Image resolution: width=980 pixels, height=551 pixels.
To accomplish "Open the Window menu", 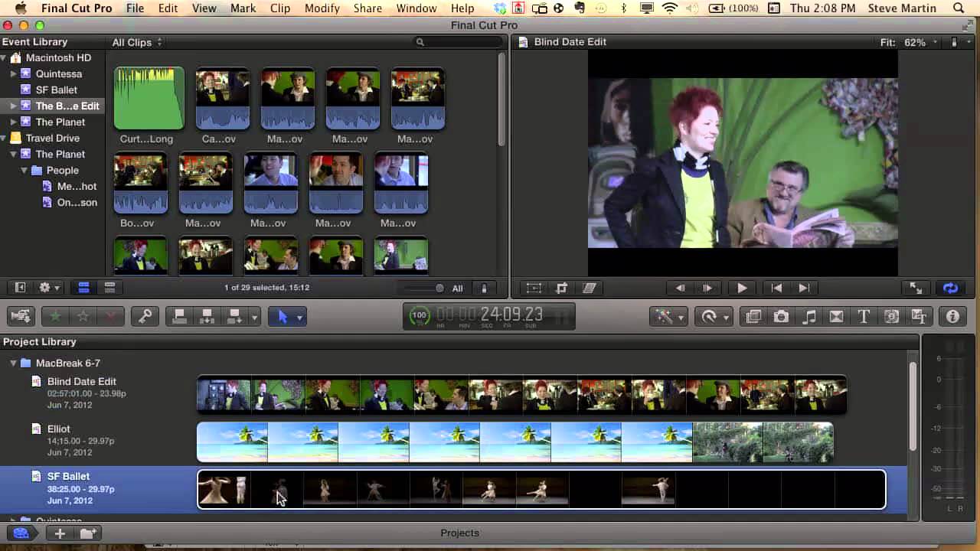I will coord(416,8).
